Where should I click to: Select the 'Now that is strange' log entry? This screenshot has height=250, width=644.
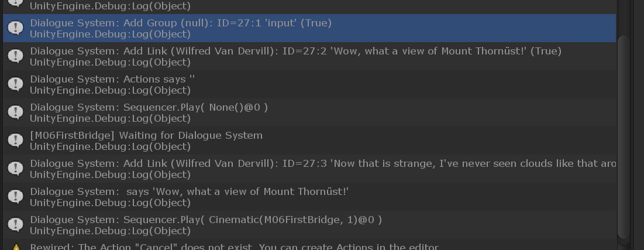point(309,169)
